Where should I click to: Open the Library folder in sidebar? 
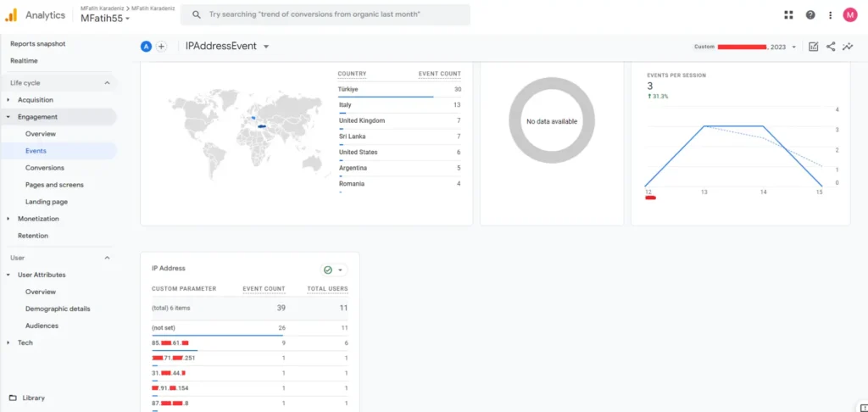click(x=34, y=398)
